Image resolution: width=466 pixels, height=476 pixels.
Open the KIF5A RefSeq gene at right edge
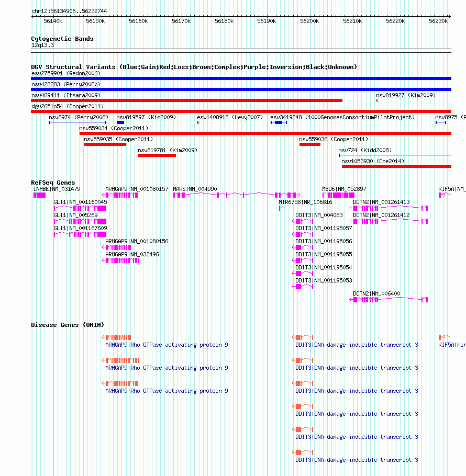coord(445,195)
